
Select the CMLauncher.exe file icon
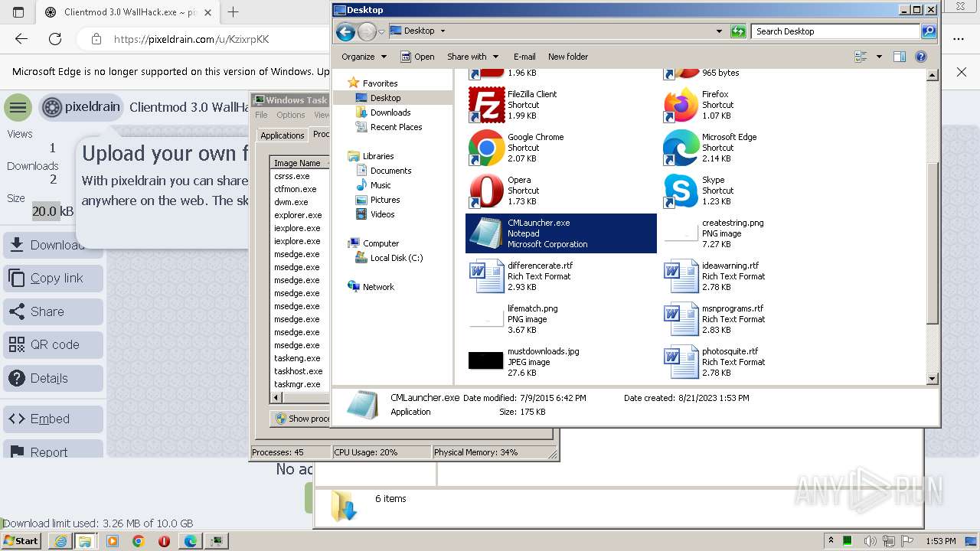[x=486, y=233]
